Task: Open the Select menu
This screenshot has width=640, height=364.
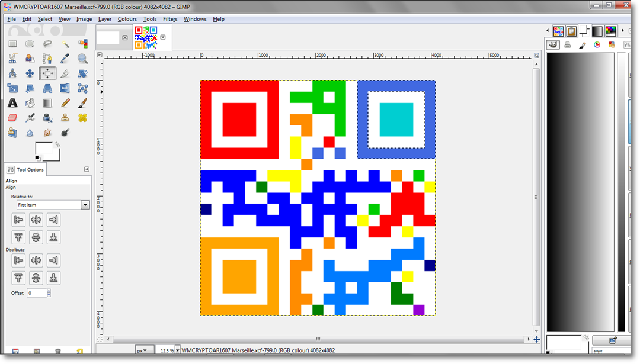Action: [x=45, y=19]
